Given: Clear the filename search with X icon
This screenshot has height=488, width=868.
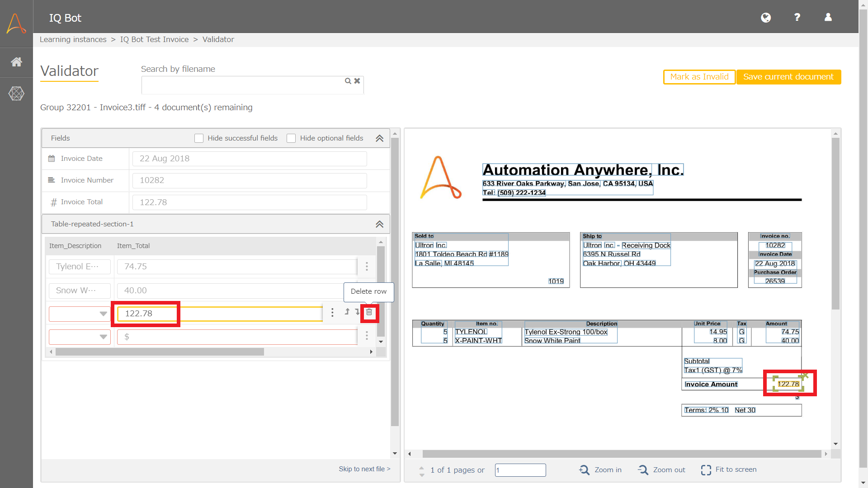Looking at the screenshot, I should (357, 81).
